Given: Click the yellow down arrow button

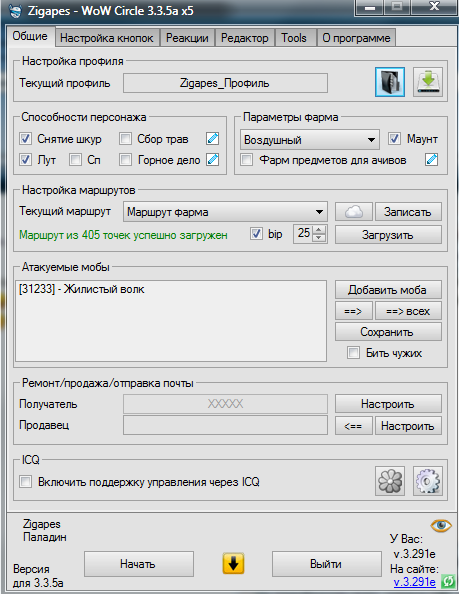Looking at the screenshot, I should tap(233, 563).
